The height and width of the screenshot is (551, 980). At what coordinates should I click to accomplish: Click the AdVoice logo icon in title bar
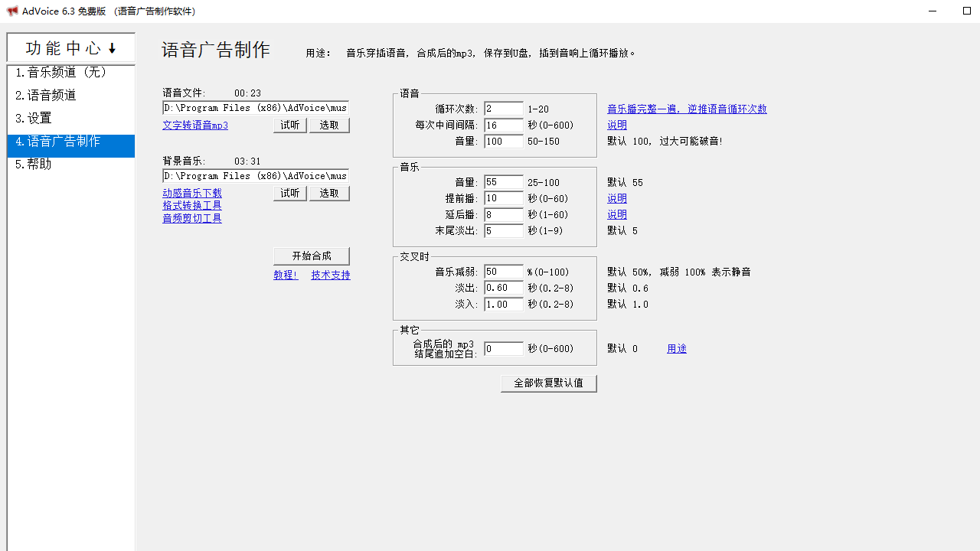coord(11,11)
